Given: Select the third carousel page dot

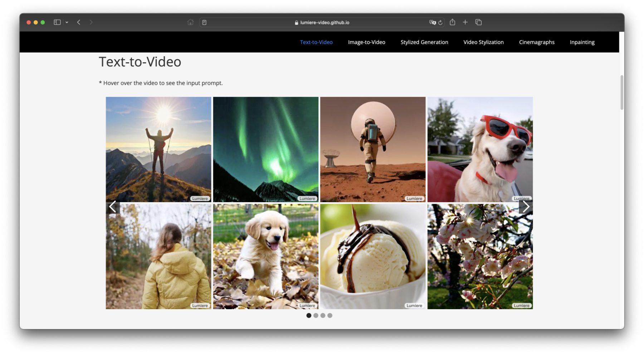Looking at the screenshot, I should pyautogui.click(x=323, y=315).
